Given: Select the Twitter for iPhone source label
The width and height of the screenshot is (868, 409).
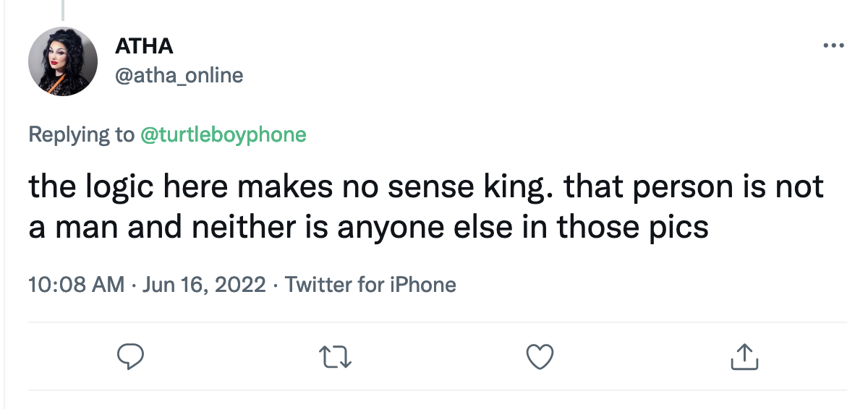Looking at the screenshot, I should (370, 285).
